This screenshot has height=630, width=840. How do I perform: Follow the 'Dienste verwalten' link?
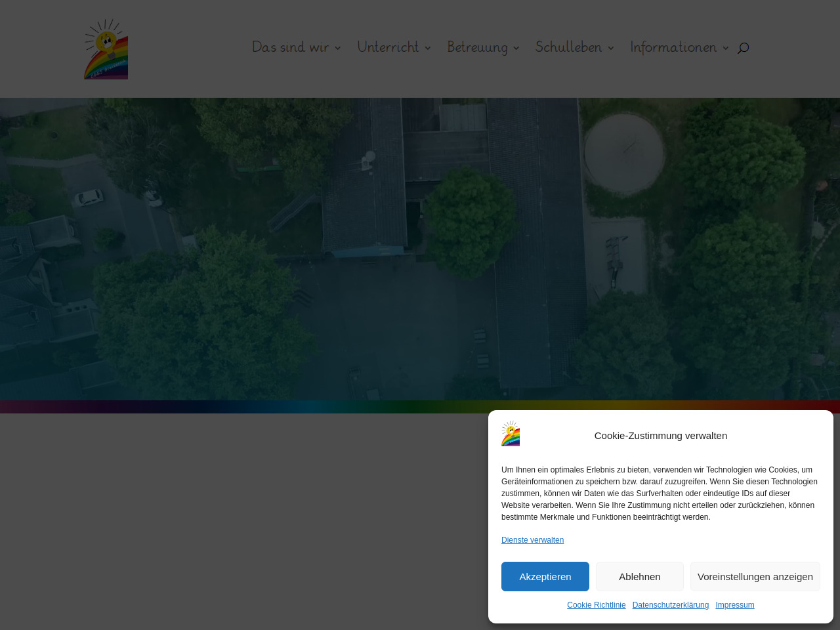pyautogui.click(x=532, y=540)
